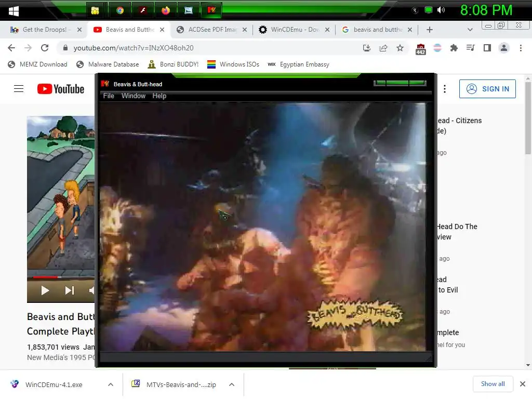Click the page vertical scrollbar thumb

click(528, 118)
